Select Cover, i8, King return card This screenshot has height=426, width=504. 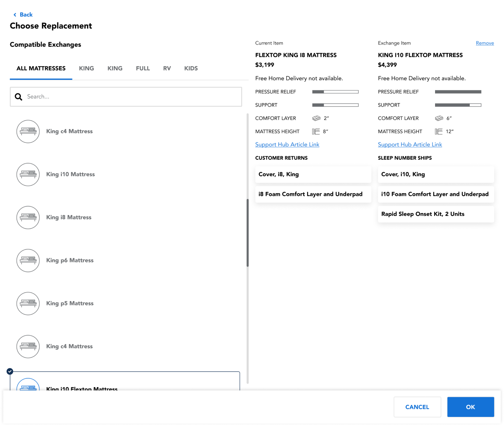[x=313, y=174]
